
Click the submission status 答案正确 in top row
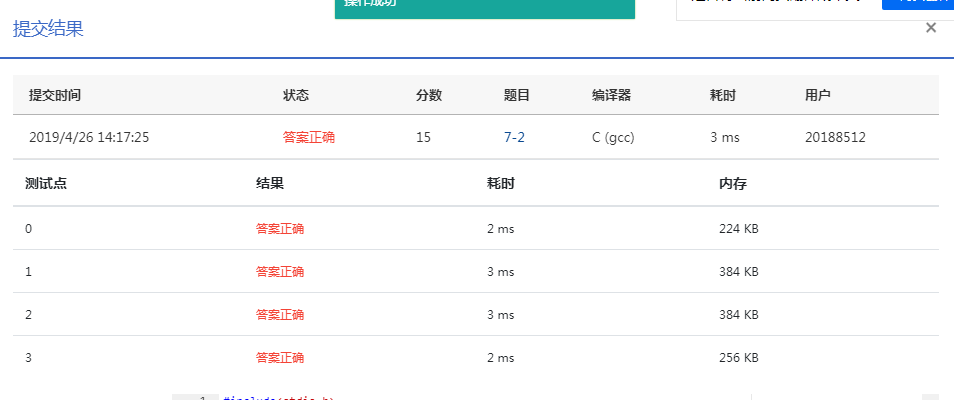308,138
